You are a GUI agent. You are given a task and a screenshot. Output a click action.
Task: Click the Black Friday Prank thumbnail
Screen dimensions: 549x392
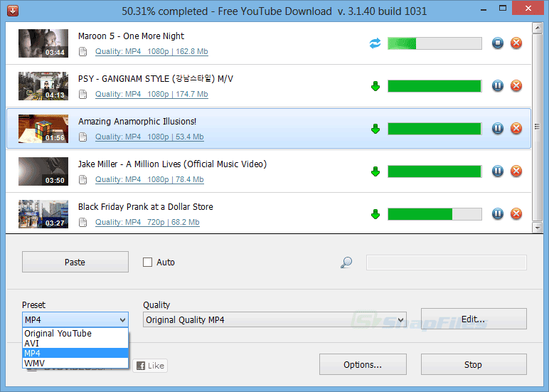pyautogui.click(x=43, y=214)
